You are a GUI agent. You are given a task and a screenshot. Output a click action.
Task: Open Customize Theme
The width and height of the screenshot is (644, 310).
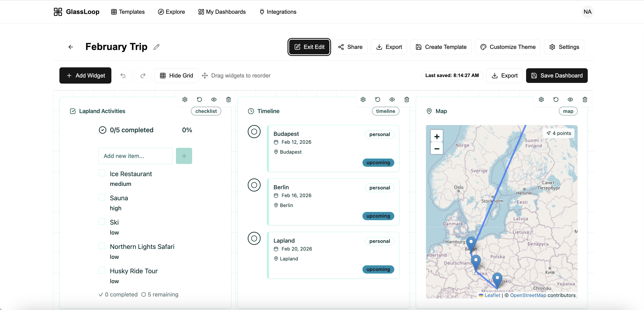pyautogui.click(x=508, y=47)
